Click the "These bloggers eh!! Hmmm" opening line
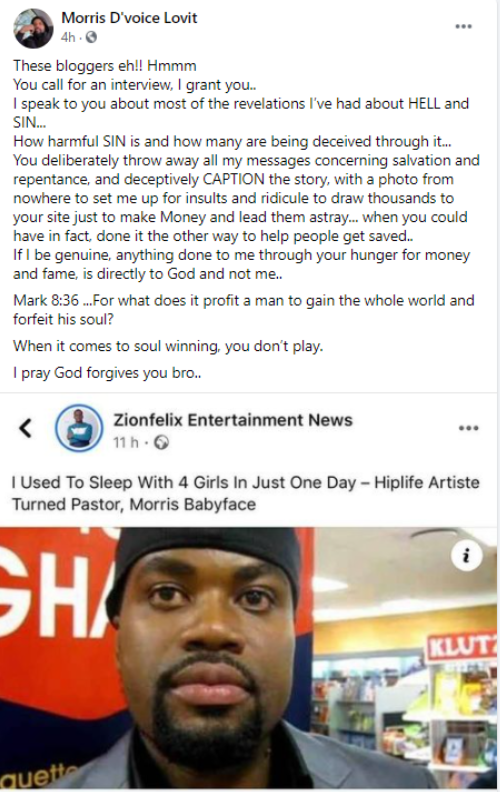Viewport: 500px width, 792px height. click(x=105, y=66)
